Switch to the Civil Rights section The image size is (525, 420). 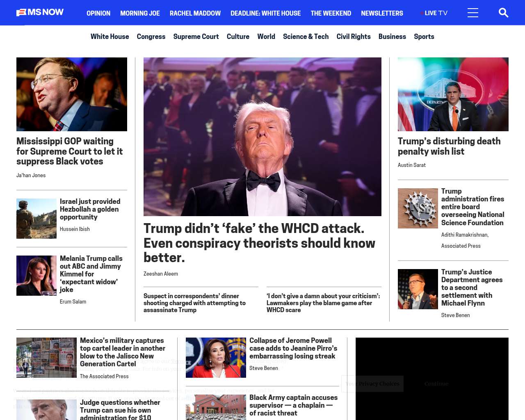(x=354, y=37)
